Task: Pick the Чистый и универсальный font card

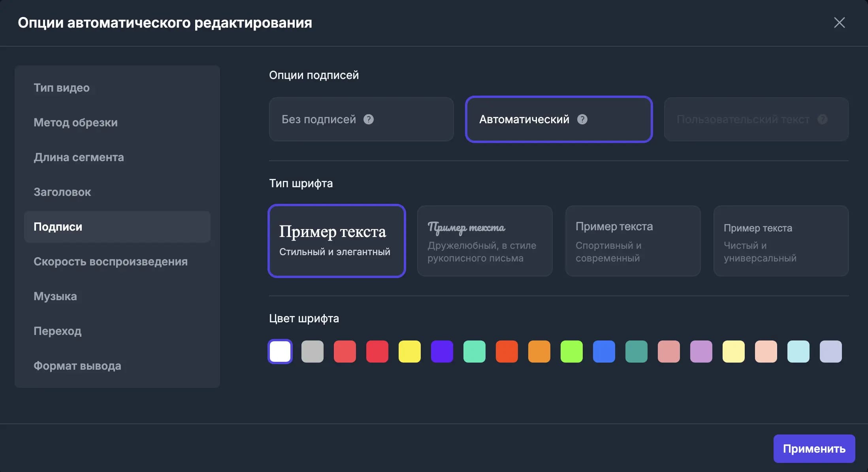Action: pos(781,241)
